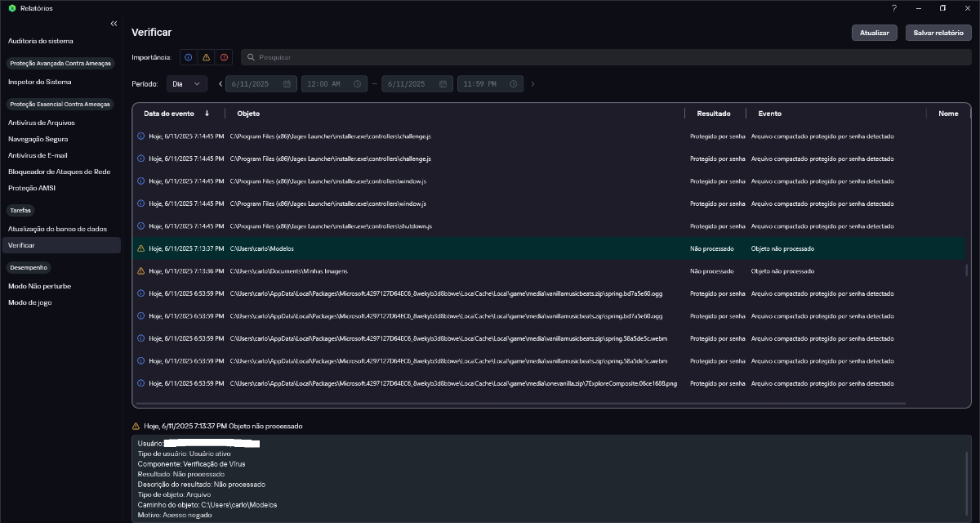Click the start date field before 12:00 AM
The image size is (980, 523).
tap(262, 84)
